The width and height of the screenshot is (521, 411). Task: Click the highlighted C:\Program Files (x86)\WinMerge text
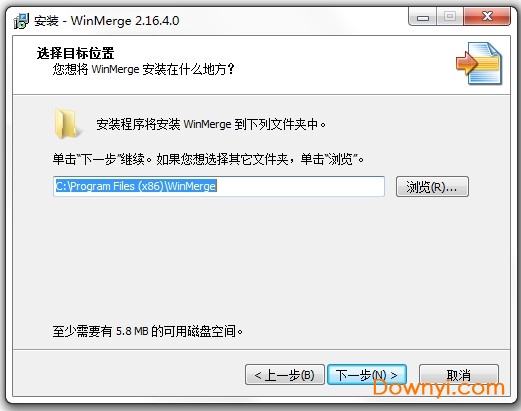coord(136,186)
